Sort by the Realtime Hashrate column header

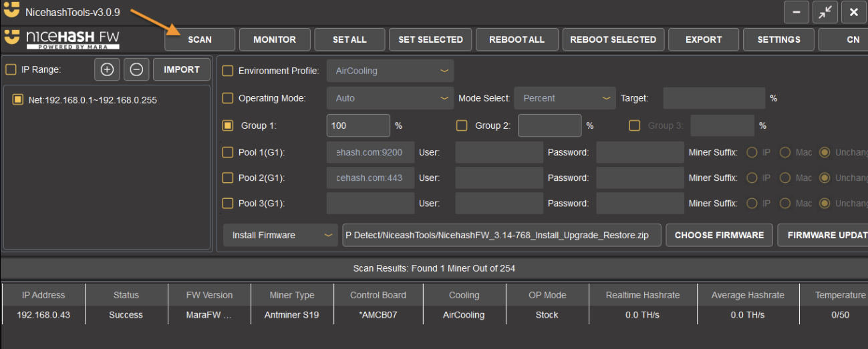[642, 295]
